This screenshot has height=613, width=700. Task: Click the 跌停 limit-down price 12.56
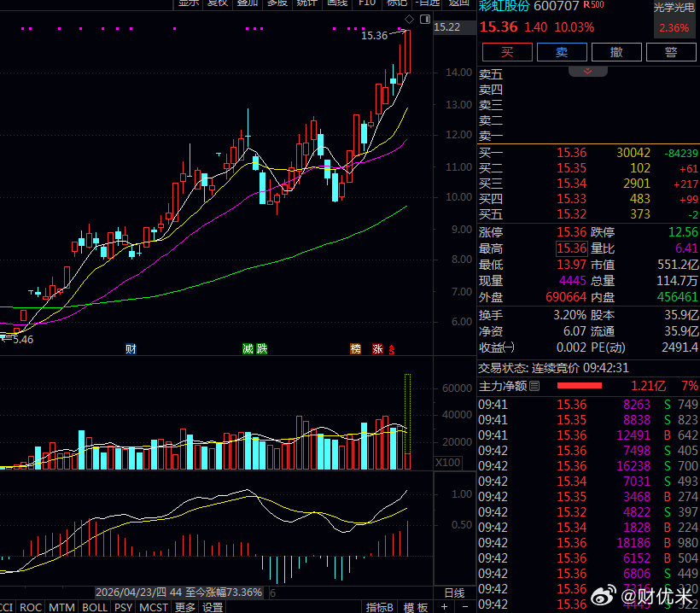(683, 232)
